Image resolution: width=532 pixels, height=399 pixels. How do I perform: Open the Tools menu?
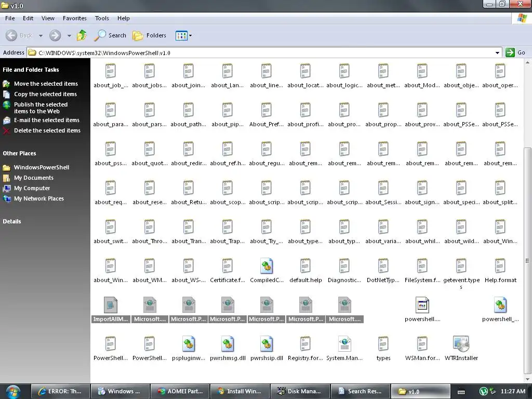pyautogui.click(x=102, y=18)
